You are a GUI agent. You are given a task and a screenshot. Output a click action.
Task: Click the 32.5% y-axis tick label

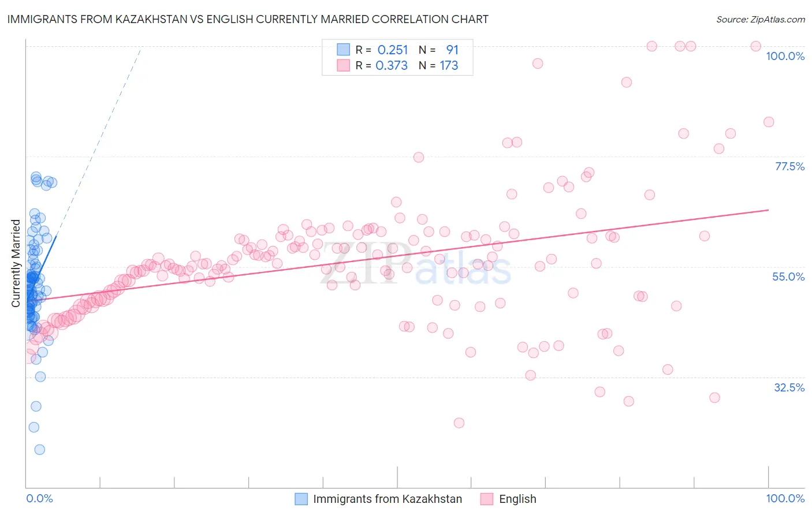(x=789, y=387)
